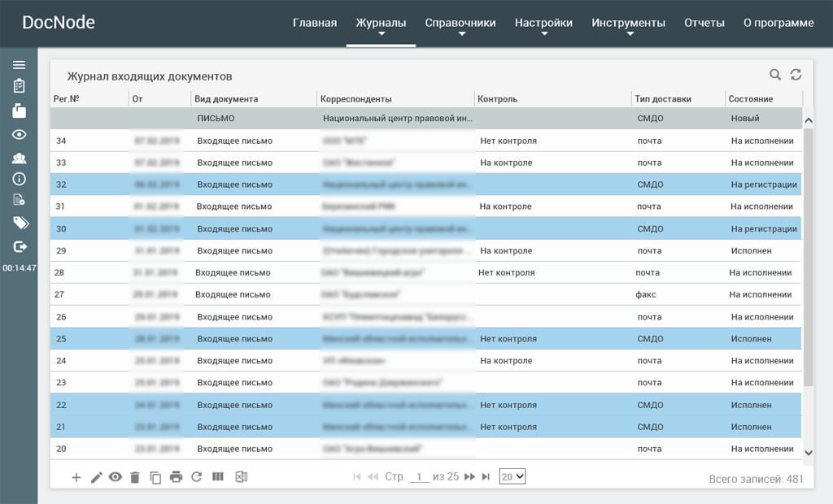Reload the table with the bottom toolbar refresh icon
The height and width of the screenshot is (504, 833).
197,477
